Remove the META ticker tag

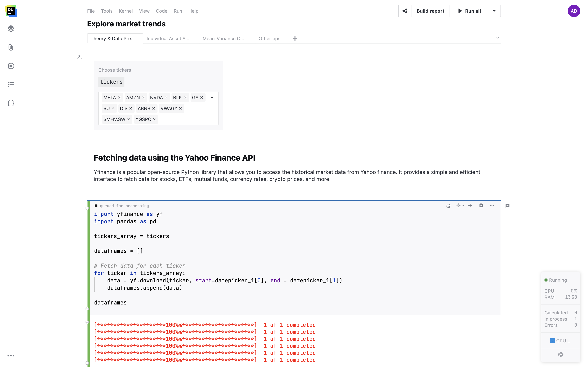click(119, 97)
